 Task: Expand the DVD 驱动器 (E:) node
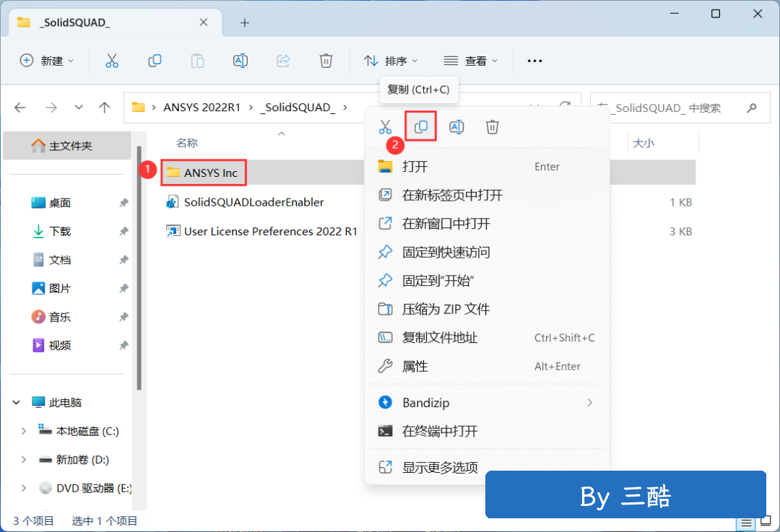[x=23, y=488]
